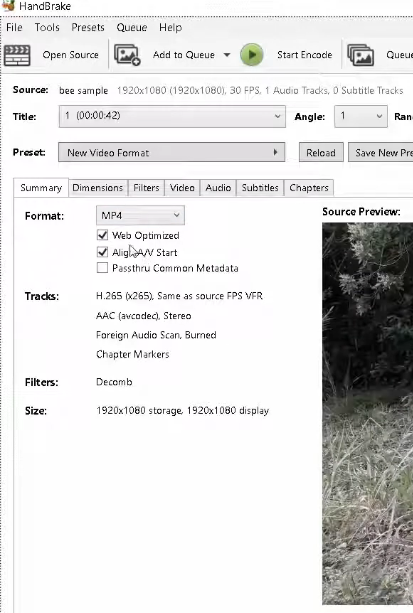The image size is (413, 613).
Task: Switch to the Dimensions tab
Action: tap(97, 188)
